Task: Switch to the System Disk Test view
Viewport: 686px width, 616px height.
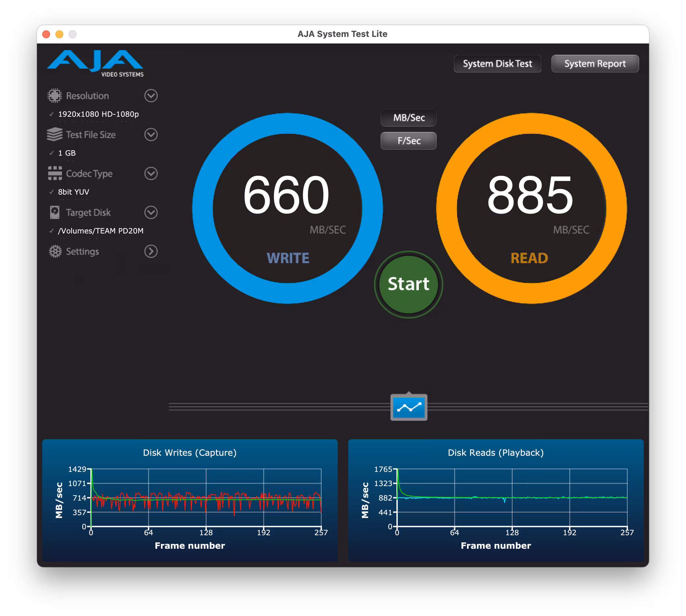Action: tap(497, 64)
